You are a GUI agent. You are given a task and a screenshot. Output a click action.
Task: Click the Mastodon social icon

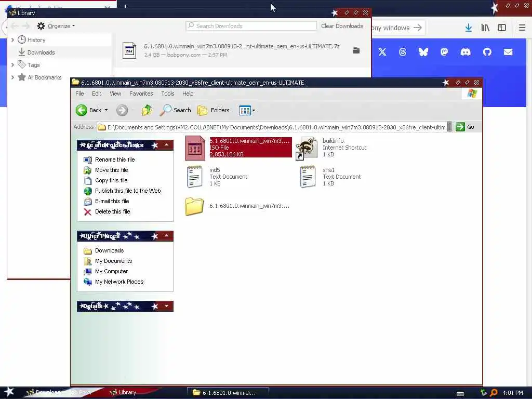pyautogui.click(x=444, y=52)
